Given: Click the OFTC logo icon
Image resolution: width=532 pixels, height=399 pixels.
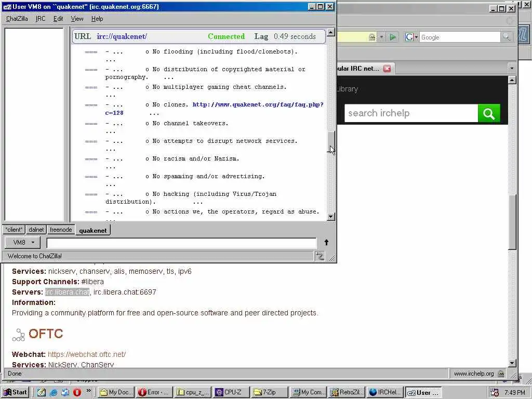Looking at the screenshot, I should 18,335.
